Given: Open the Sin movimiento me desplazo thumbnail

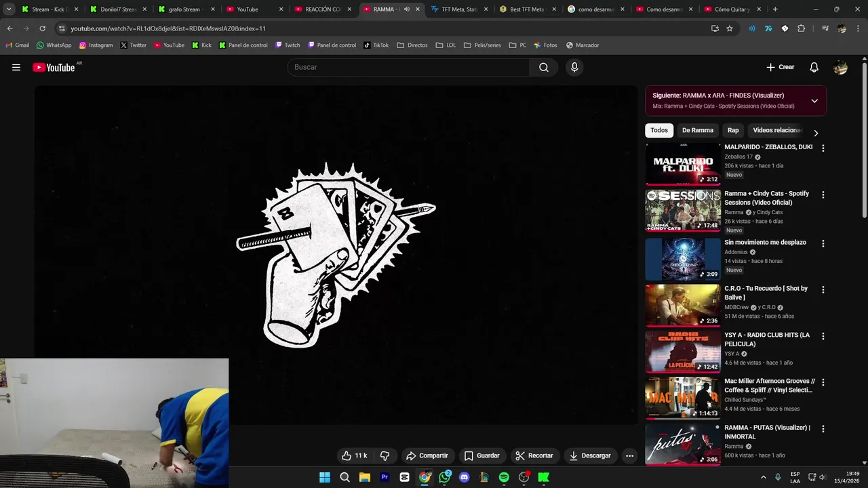Looking at the screenshot, I should [x=683, y=259].
